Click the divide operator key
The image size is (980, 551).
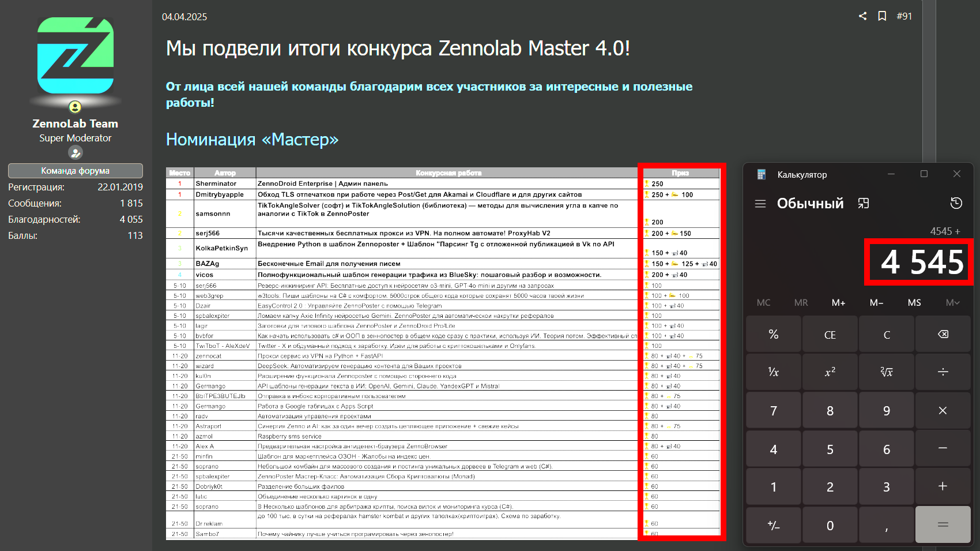point(943,372)
